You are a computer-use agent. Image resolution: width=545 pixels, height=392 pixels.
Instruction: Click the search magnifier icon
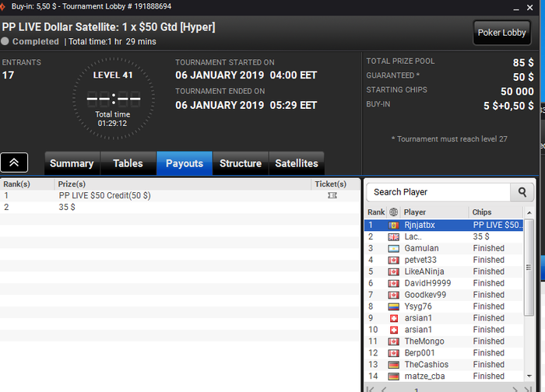522,192
